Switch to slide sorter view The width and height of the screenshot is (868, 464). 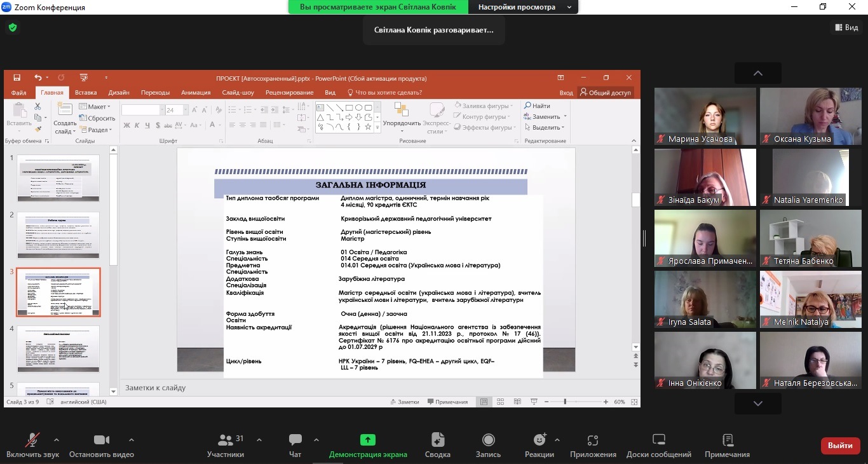click(500, 402)
